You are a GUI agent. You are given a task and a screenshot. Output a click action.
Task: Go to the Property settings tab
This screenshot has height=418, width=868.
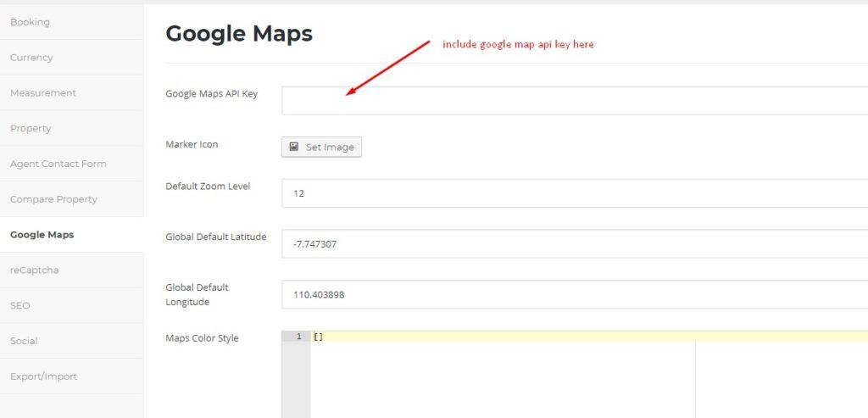coord(71,128)
